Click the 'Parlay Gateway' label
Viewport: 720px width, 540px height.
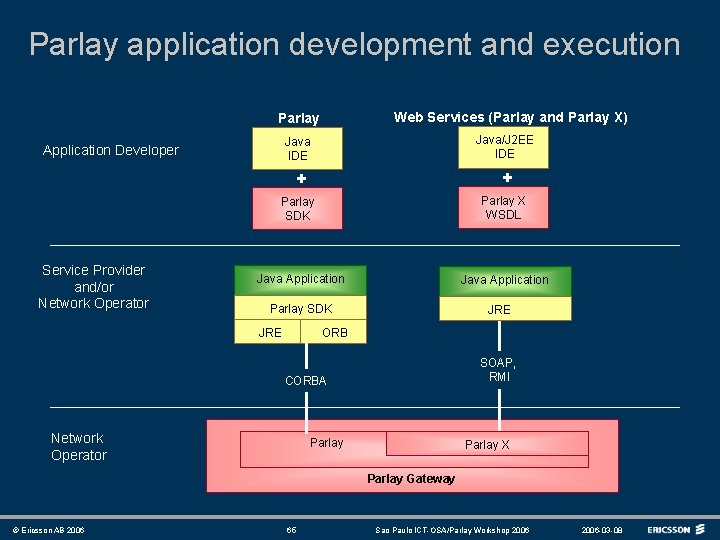pyautogui.click(x=411, y=479)
